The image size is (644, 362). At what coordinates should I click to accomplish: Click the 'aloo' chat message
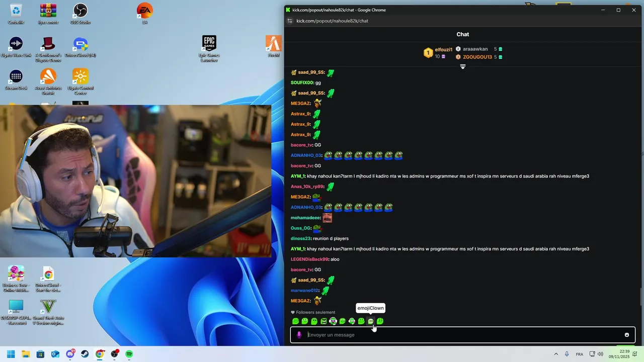[335, 259]
